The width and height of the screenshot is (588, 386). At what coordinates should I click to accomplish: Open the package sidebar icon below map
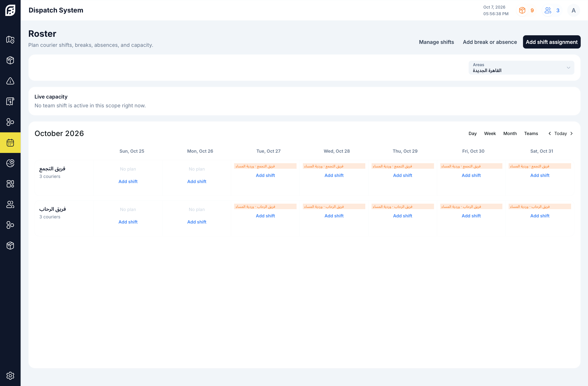[10, 60]
